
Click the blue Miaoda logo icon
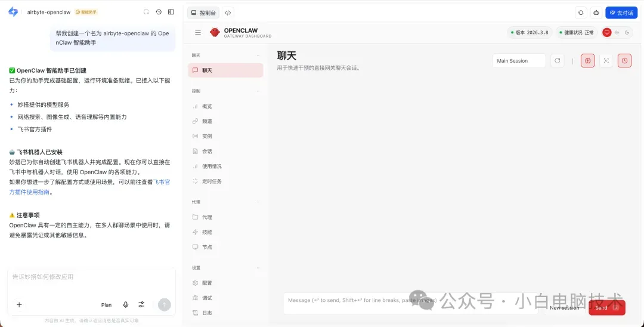(x=13, y=12)
